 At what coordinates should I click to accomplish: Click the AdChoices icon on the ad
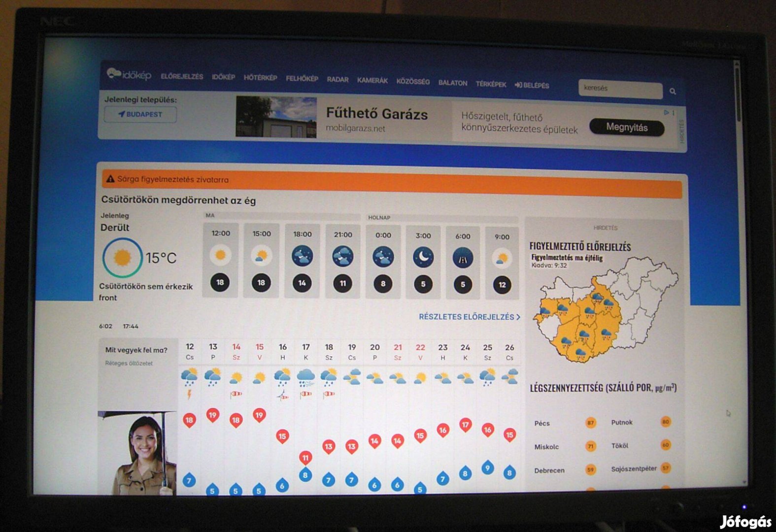coord(666,113)
